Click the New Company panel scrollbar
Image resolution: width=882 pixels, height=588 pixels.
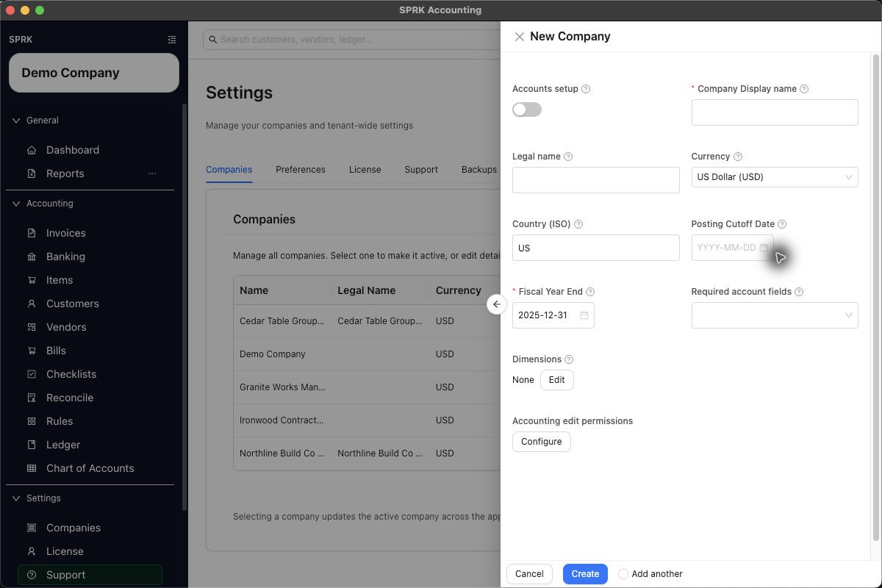[875, 298]
